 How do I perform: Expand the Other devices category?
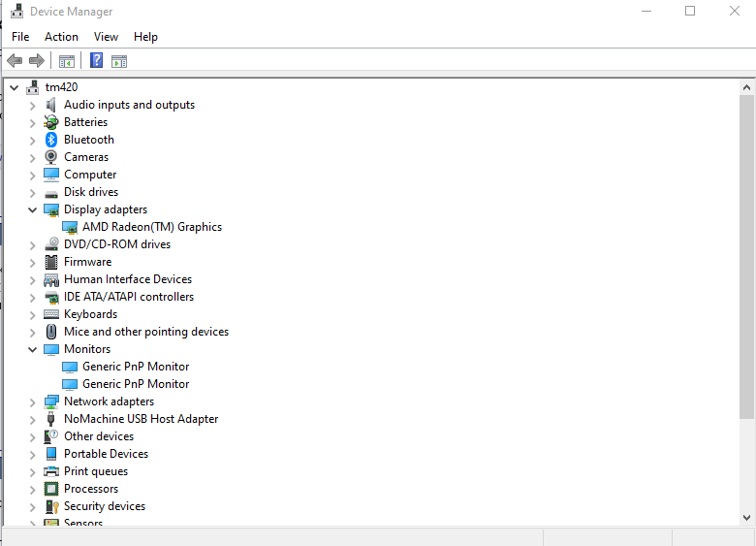click(32, 437)
